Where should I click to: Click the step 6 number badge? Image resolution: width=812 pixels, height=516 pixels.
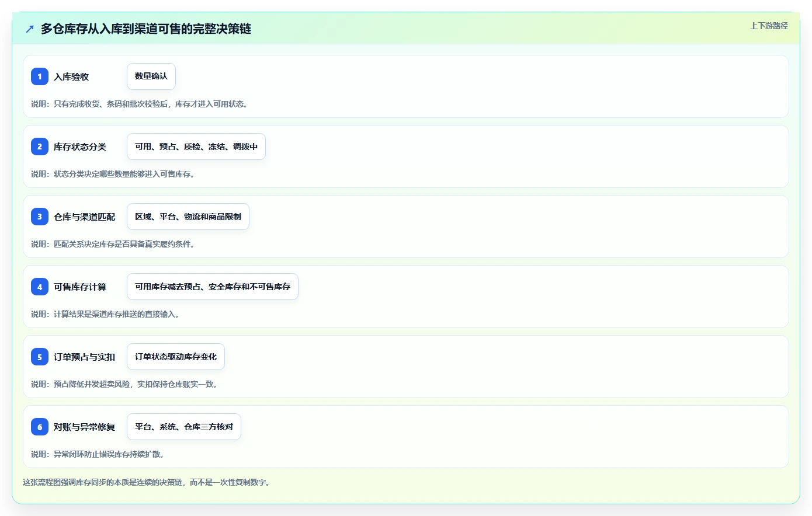point(40,427)
